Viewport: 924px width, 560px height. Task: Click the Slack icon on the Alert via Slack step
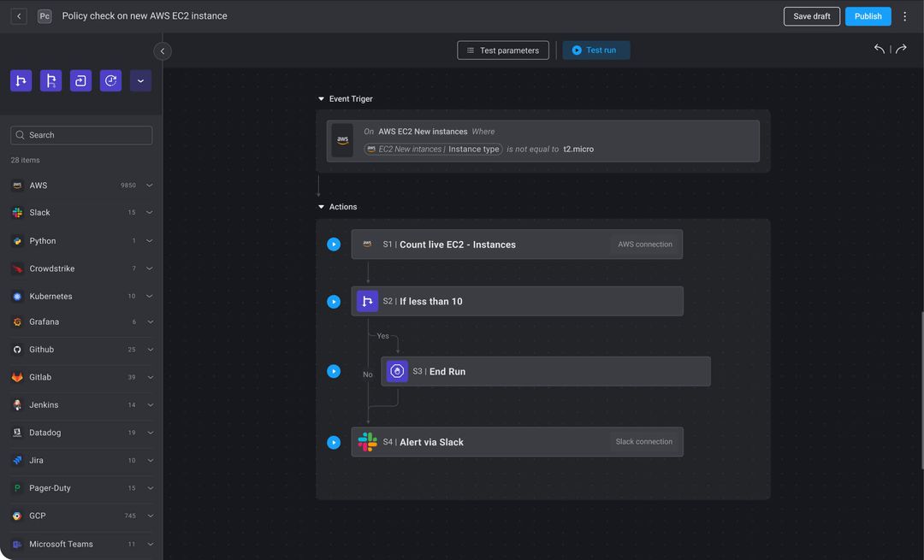click(367, 442)
